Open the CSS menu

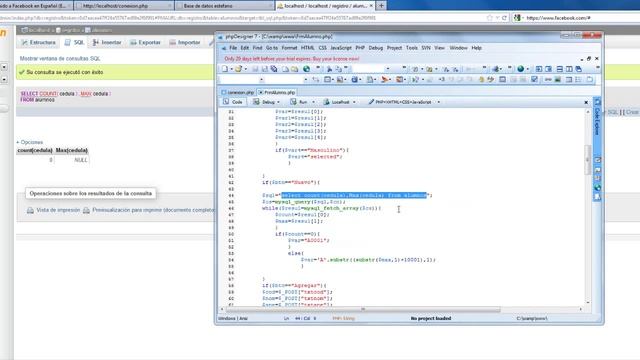322,48
